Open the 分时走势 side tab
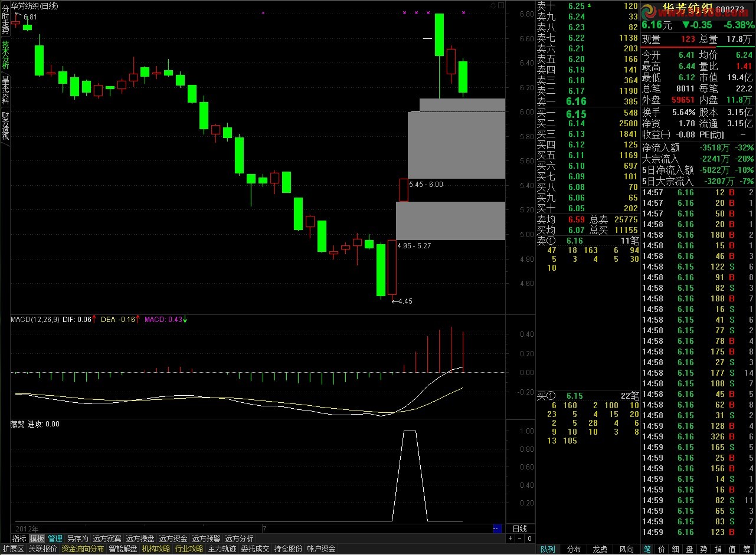Image resolution: width=756 pixels, height=555 pixels. [x=5, y=19]
